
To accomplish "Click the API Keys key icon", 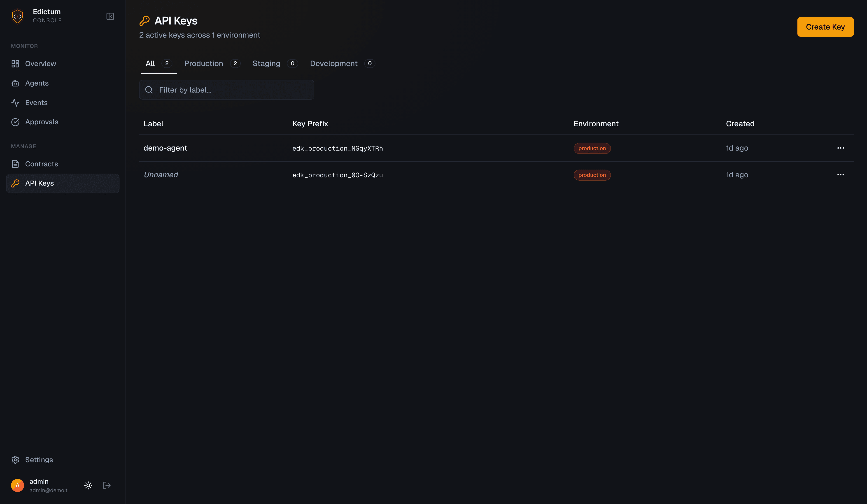I will tap(15, 183).
